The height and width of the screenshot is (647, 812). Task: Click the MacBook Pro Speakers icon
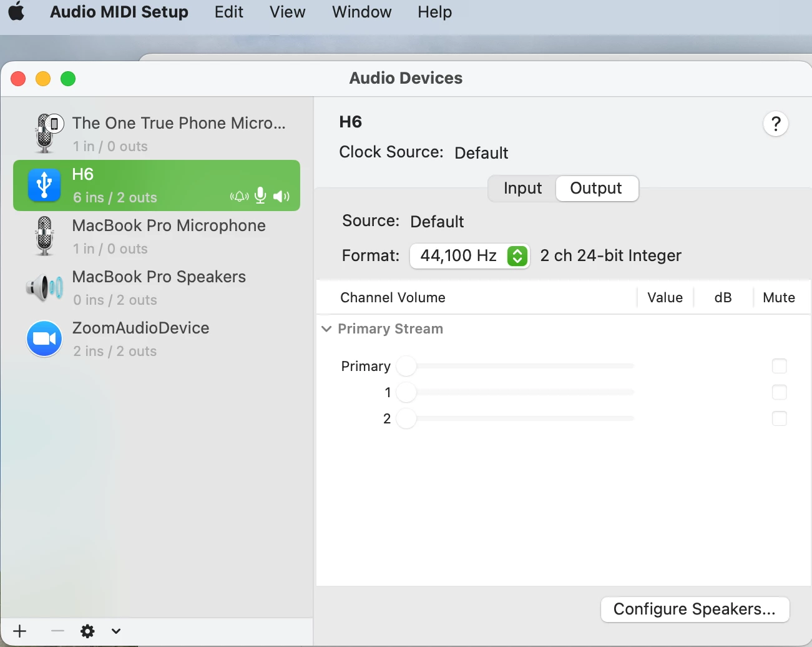pos(44,288)
